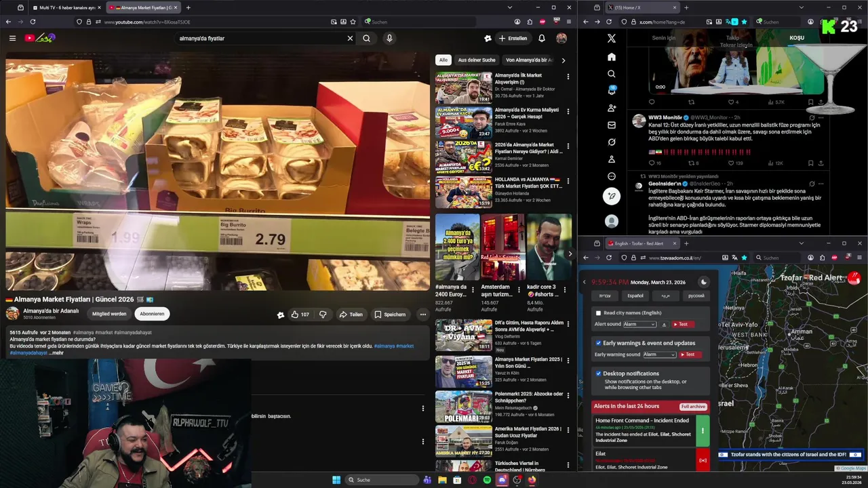The height and width of the screenshot is (488, 868).
Task: Open YouTube notifications bell
Action: [x=542, y=39]
